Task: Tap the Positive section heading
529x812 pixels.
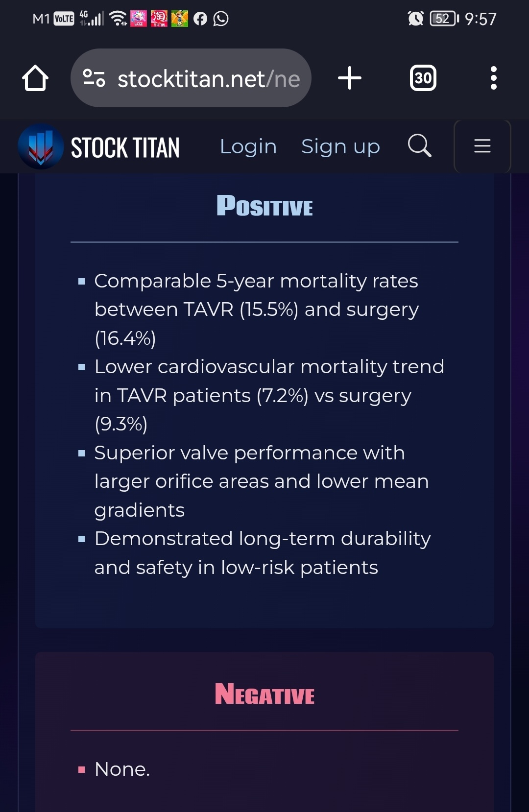Action: coord(264,206)
